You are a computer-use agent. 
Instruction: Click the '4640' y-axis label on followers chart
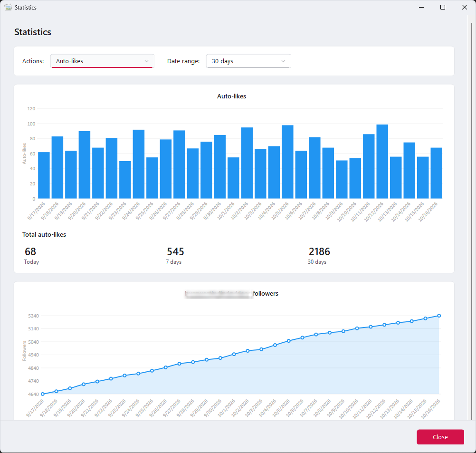(33, 395)
